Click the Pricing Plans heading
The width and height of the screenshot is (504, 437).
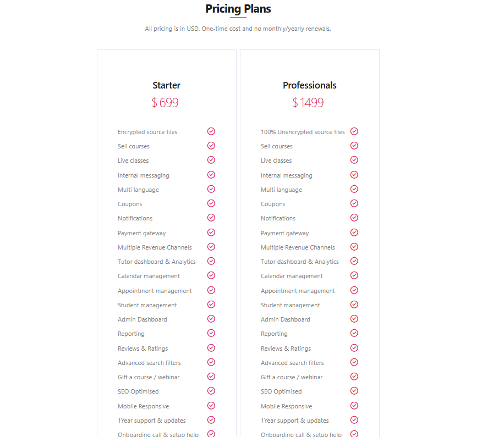[x=238, y=9]
